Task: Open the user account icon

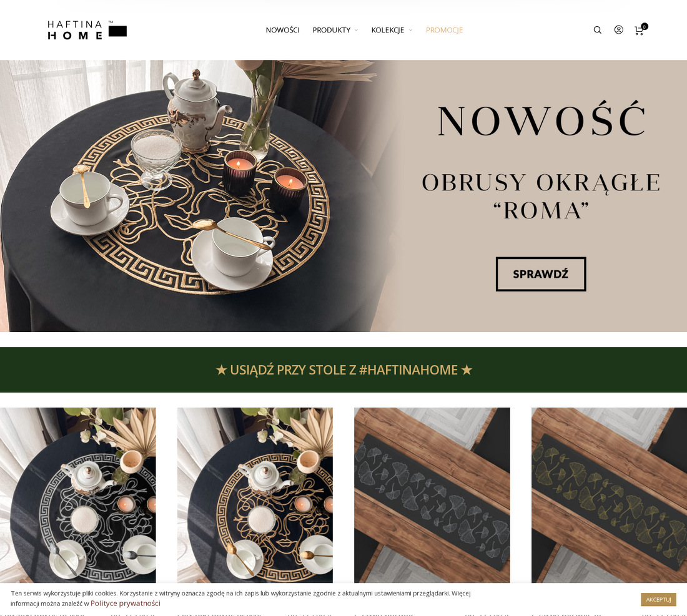Action: [619, 30]
